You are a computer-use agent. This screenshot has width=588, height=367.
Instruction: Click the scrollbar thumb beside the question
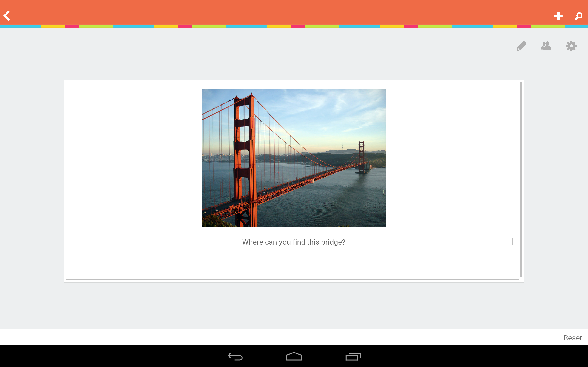click(512, 242)
